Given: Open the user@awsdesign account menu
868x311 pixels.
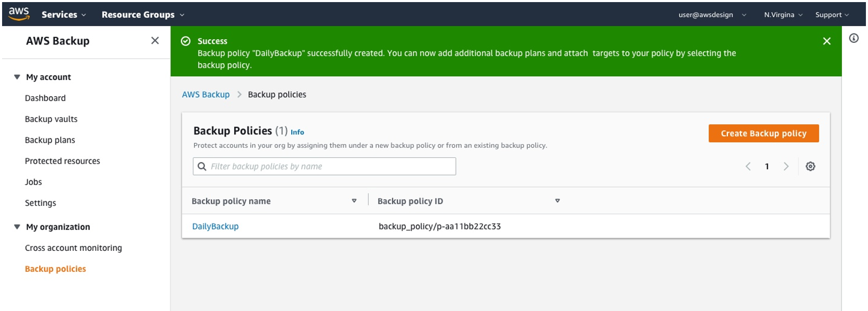Looking at the screenshot, I should tap(712, 15).
